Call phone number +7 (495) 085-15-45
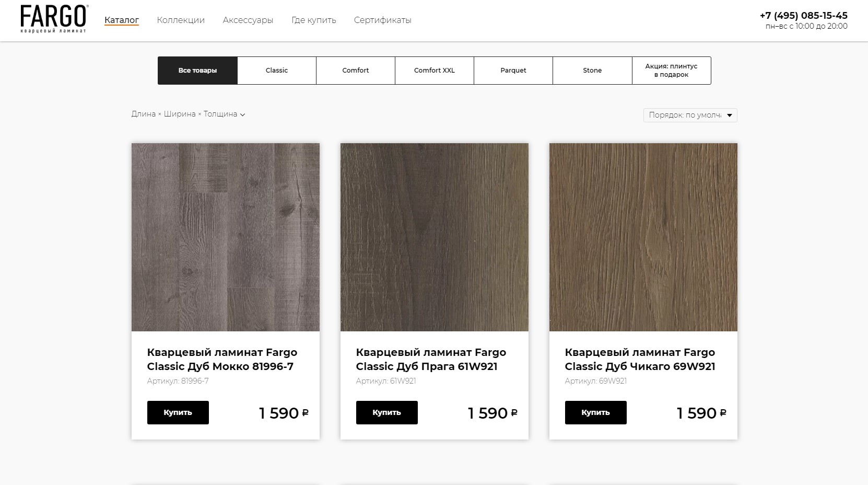Image resolution: width=868 pixels, height=485 pixels. pyautogui.click(x=804, y=16)
